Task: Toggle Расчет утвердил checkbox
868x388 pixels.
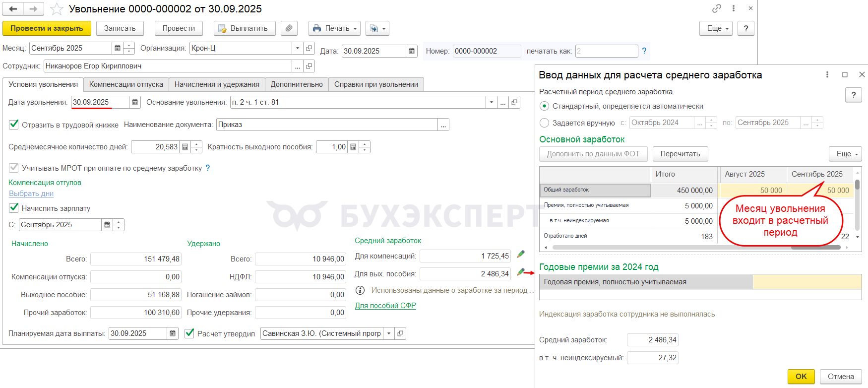Action: coord(189,333)
